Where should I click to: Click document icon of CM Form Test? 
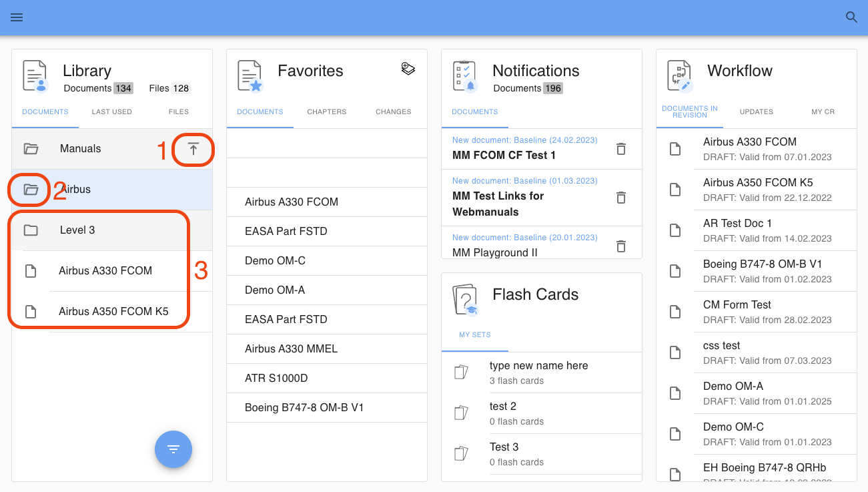[x=675, y=312]
